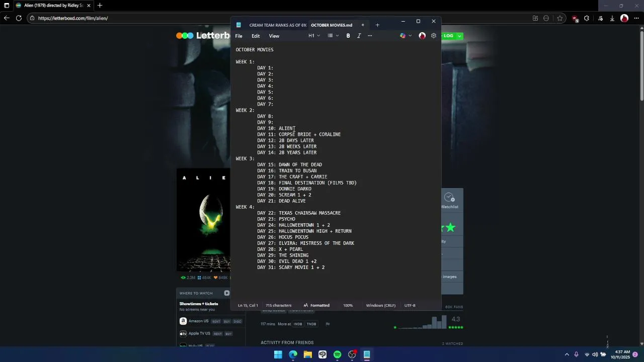
Task: Click Windows (CRLF) line ending indicator
Action: tap(380, 305)
